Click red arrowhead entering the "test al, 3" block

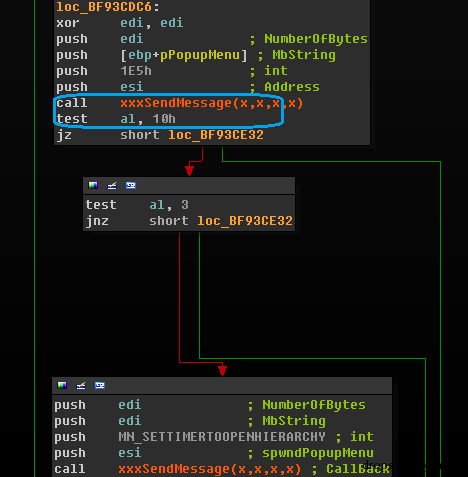pos(189,171)
